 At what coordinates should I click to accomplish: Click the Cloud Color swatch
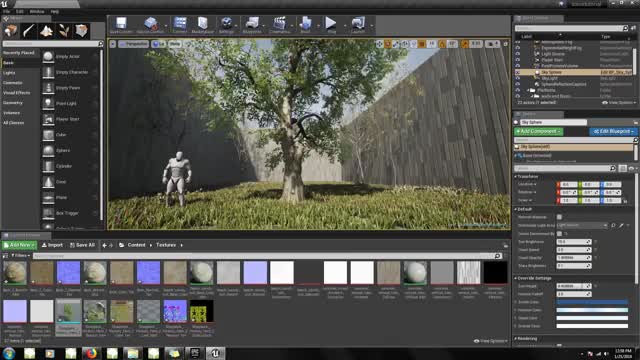(x=592, y=318)
